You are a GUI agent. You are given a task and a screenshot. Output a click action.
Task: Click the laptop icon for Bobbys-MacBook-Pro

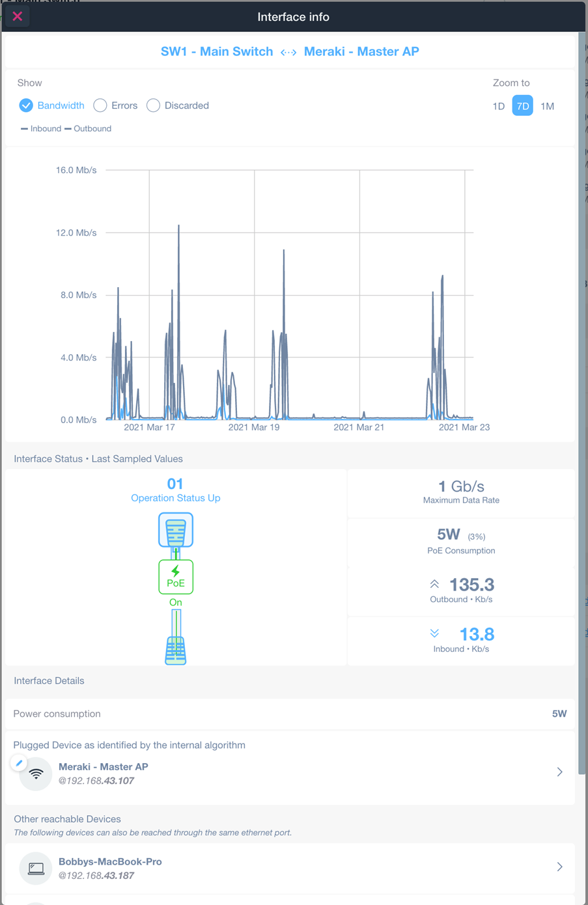pyautogui.click(x=36, y=869)
